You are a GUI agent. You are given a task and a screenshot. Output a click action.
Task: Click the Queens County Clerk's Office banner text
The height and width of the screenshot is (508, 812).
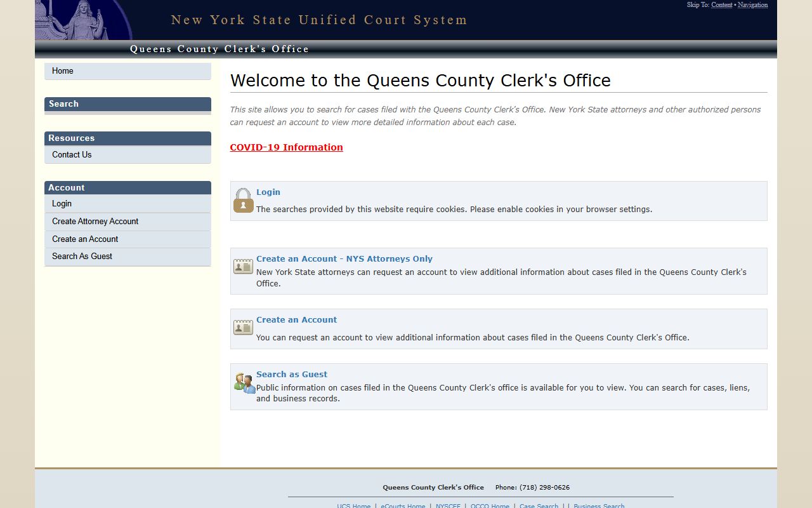pyautogui.click(x=219, y=49)
